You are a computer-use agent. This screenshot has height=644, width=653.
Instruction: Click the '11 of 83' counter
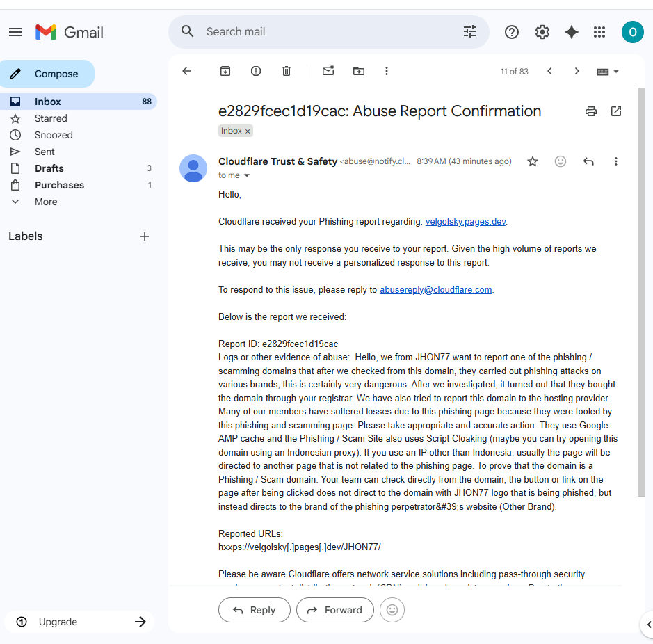tap(514, 72)
